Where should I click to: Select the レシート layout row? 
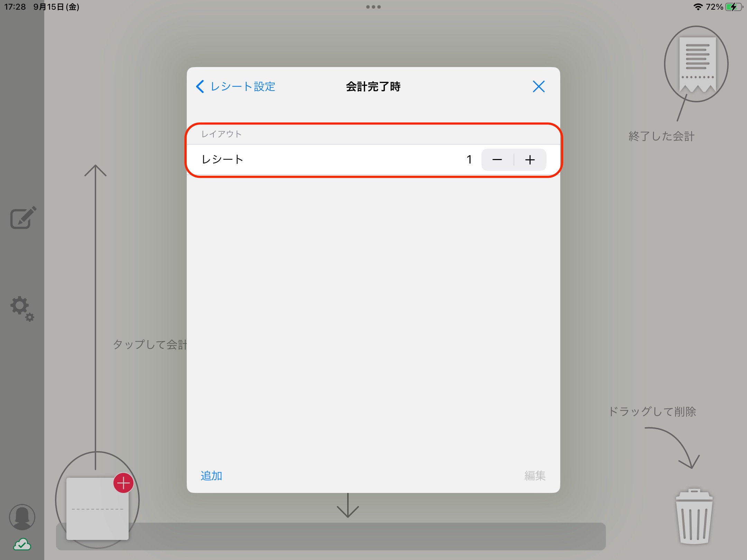pos(373,159)
